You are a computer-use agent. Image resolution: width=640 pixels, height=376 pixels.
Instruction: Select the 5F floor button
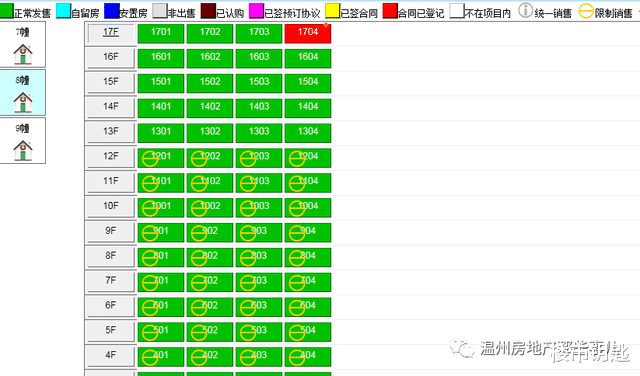click(111, 332)
